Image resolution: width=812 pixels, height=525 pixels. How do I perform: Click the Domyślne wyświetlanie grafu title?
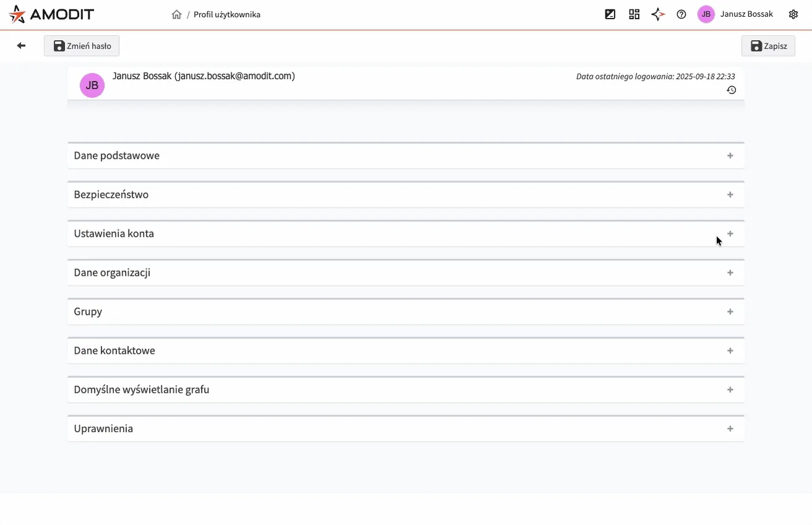pyautogui.click(x=142, y=390)
